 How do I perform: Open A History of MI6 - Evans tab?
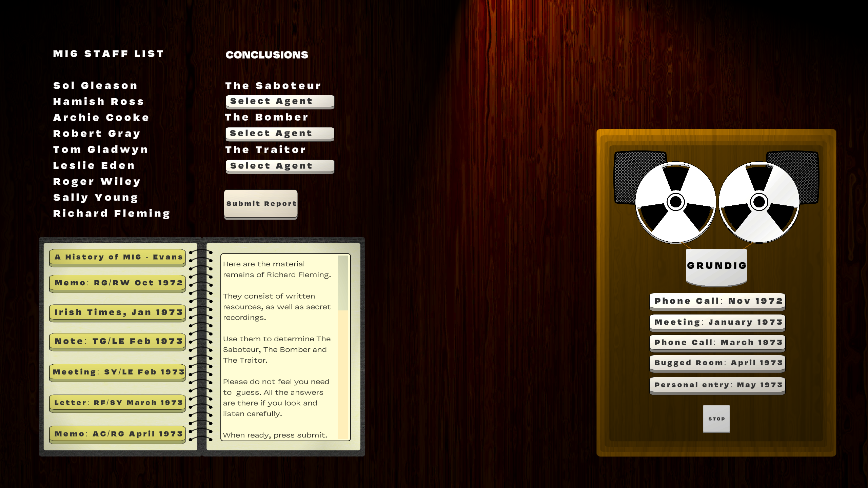tap(117, 257)
